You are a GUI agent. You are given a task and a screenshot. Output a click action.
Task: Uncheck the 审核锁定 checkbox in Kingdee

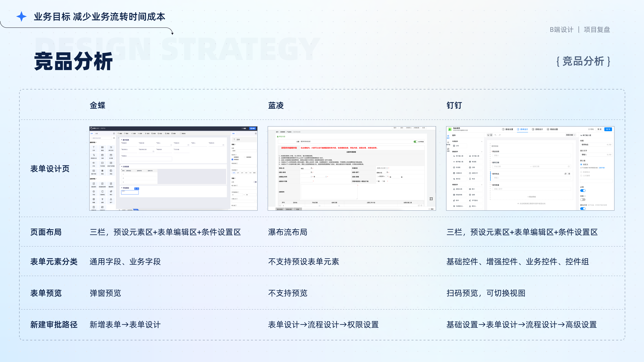point(232,159)
